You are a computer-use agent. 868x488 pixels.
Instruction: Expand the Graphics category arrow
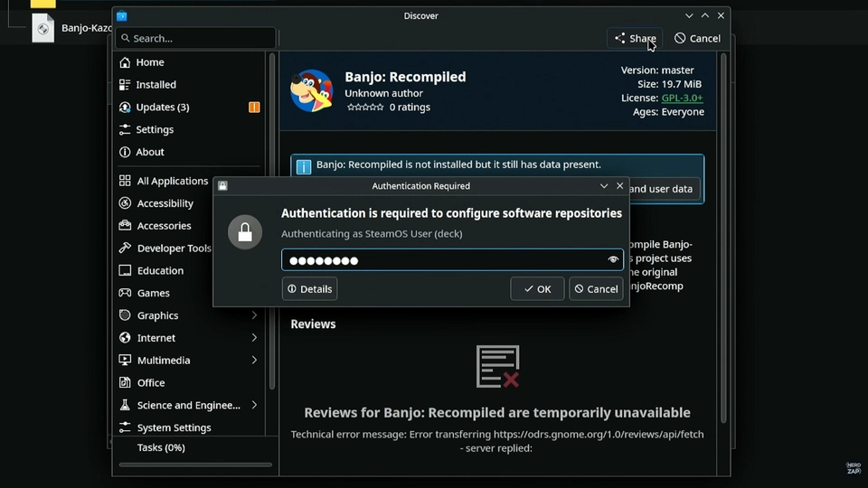pyautogui.click(x=254, y=315)
